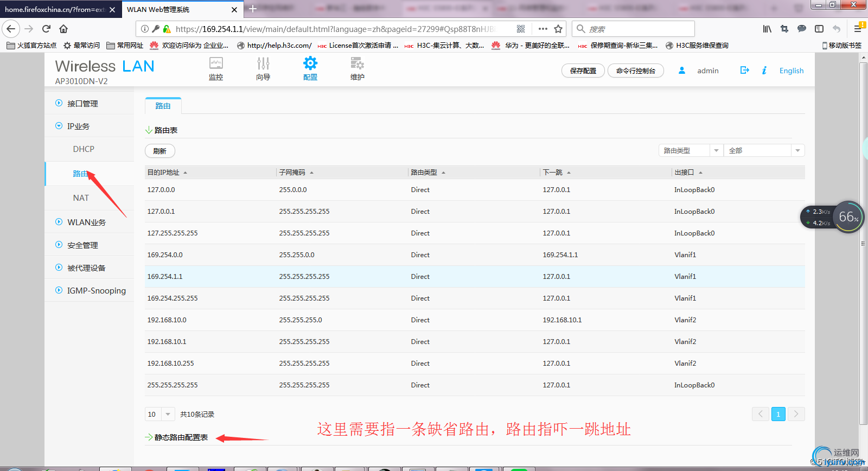Select DHCP in the sidebar

[x=84, y=149]
